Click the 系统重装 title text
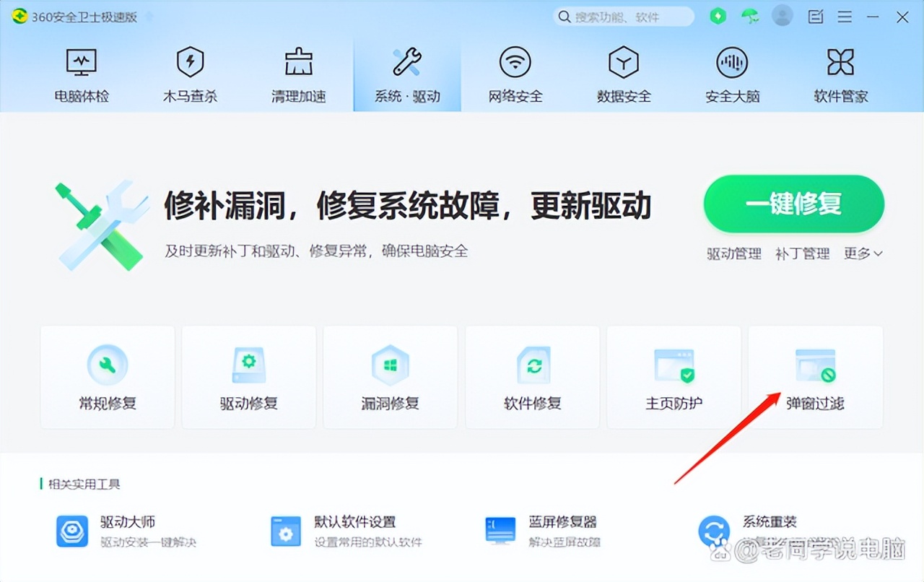Image resolution: width=924 pixels, height=582 pixels. [770, 521]
